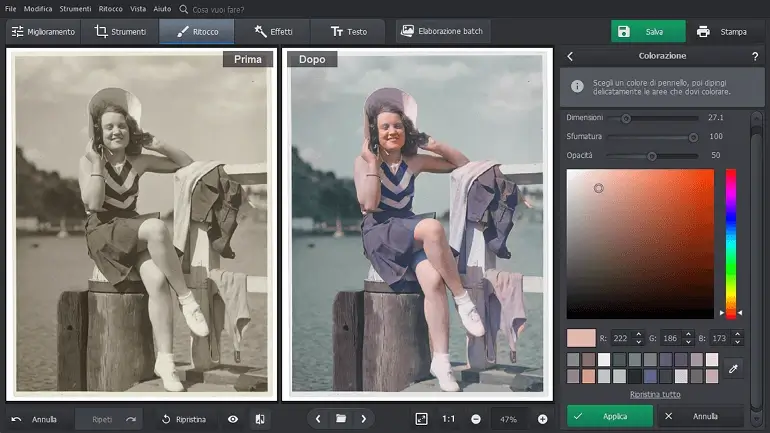Pick a color in the saturation field
The width and height of the screenshot is (770, 433).
pyautogui.click(x=640, y=244)
